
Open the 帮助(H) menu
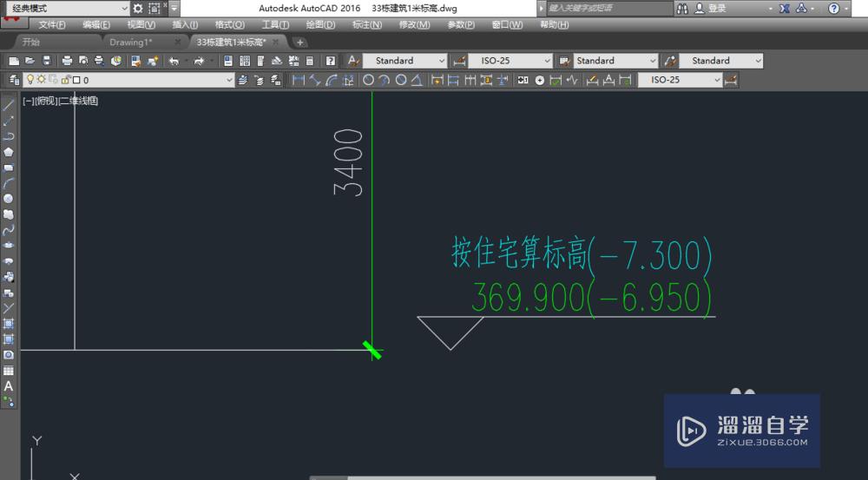[554, 25]
